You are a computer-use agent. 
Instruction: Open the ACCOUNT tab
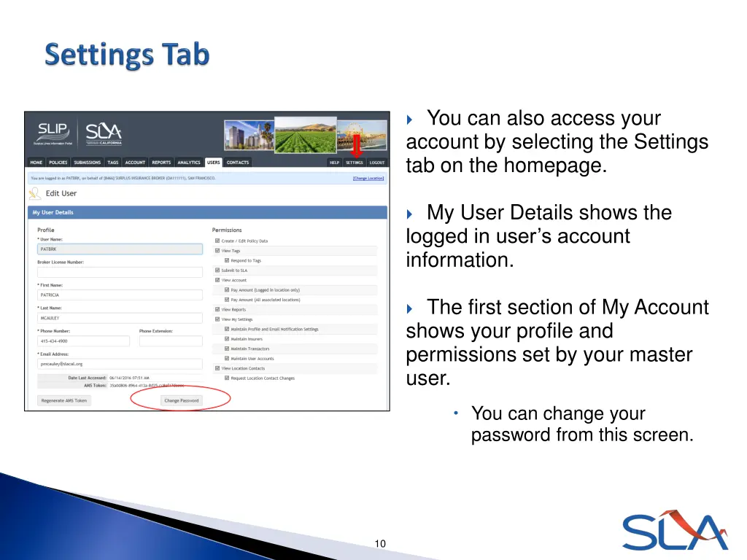(135, 163)
